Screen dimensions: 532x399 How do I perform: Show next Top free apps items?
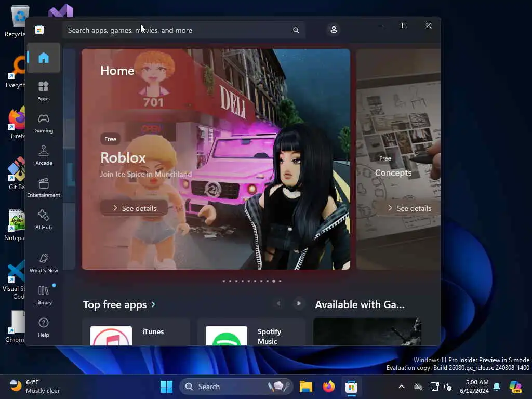click(x=299, y=303)
